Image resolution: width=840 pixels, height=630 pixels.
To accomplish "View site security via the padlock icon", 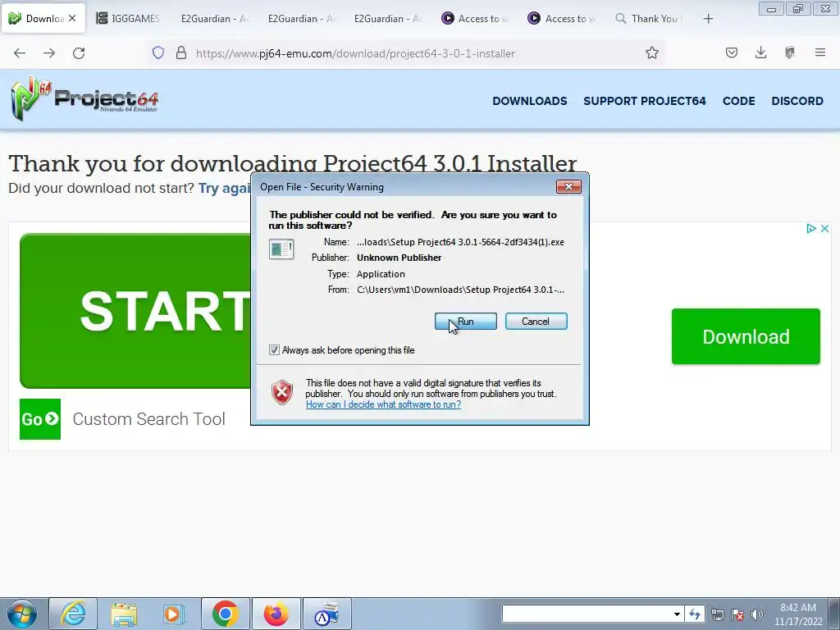I will 181,52.
